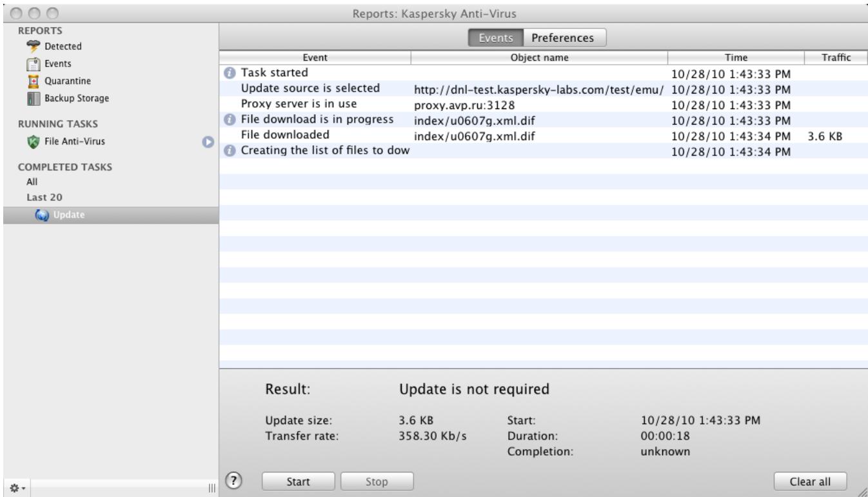Click the Backup Storage icon

(34, 99)
